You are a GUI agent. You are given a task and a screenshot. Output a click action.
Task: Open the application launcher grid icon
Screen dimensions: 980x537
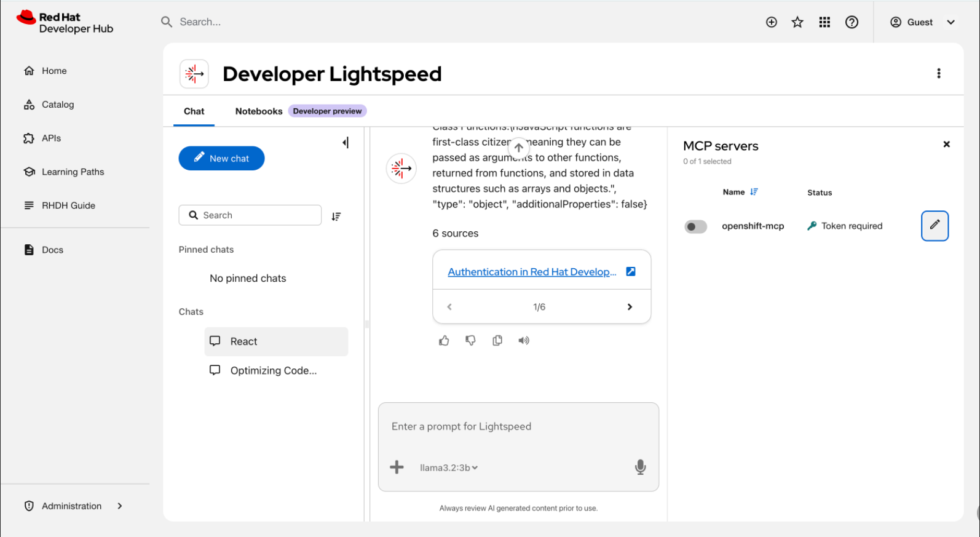[824, 22]
